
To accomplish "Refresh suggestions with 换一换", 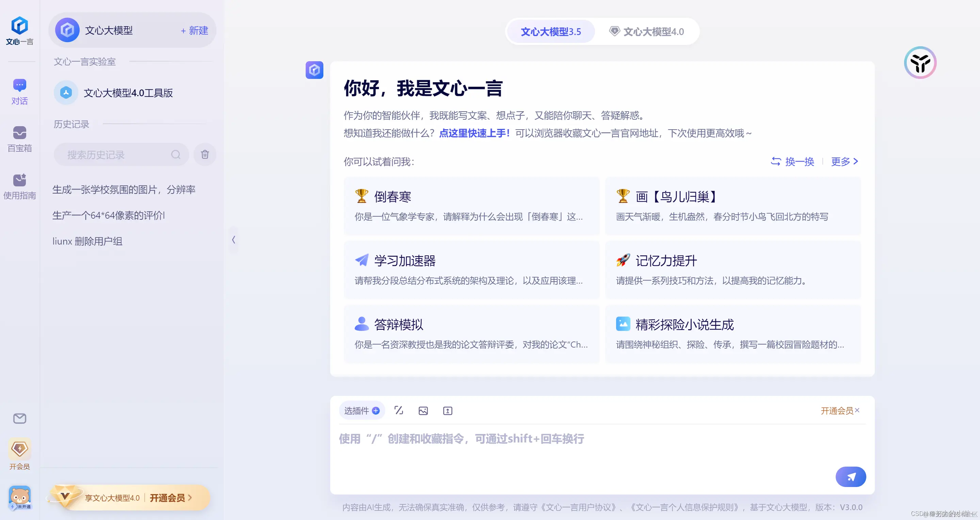I will 792,162.
